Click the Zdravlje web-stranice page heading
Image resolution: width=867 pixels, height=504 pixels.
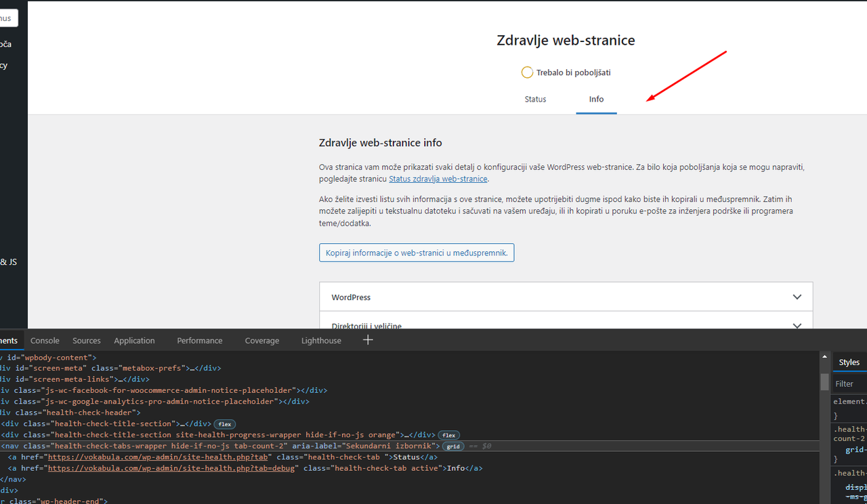click(566, 41)
